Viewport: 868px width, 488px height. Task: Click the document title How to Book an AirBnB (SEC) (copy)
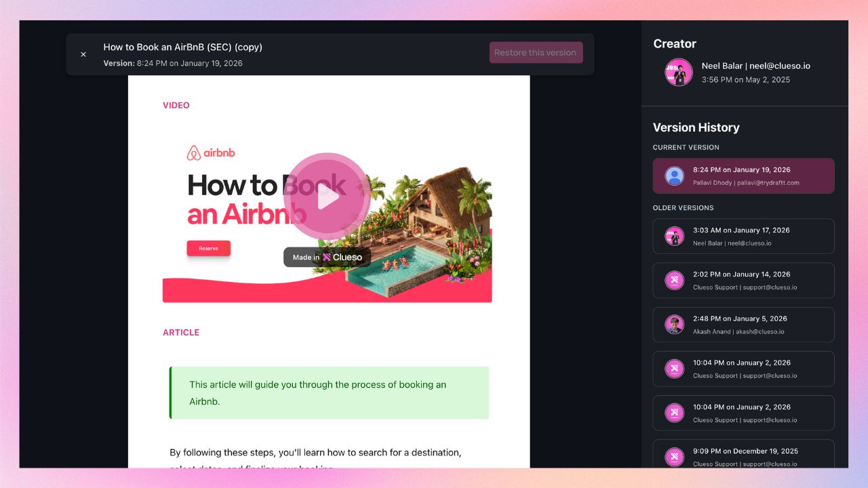182,47
